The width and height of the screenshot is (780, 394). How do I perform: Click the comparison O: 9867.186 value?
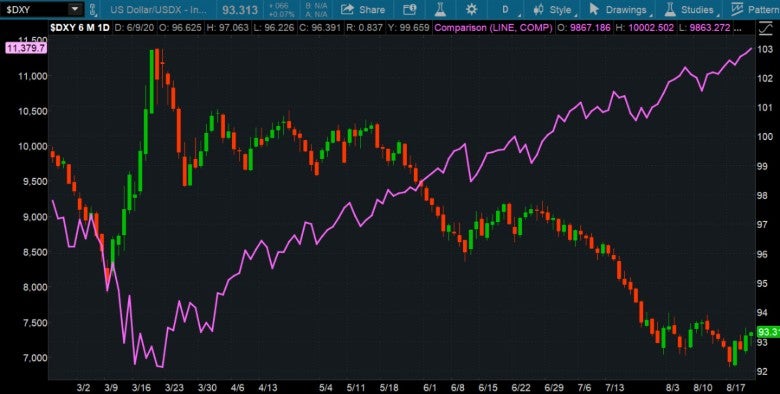click(x=584, y=28)
